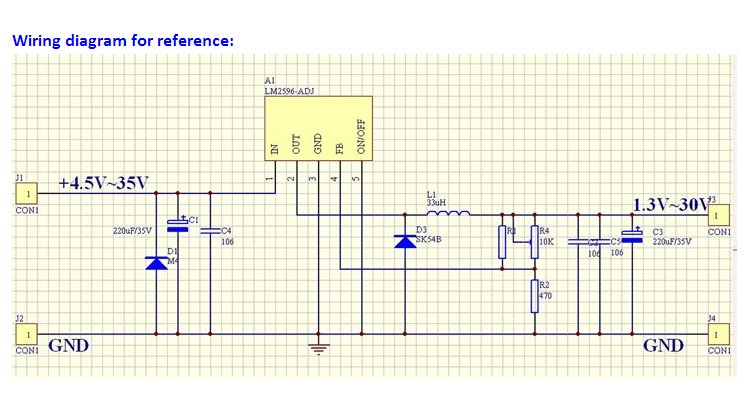Select the D3 SK54B Schottky diode symbol
Screen dimensions: 743x393
[x=405, y=242]
